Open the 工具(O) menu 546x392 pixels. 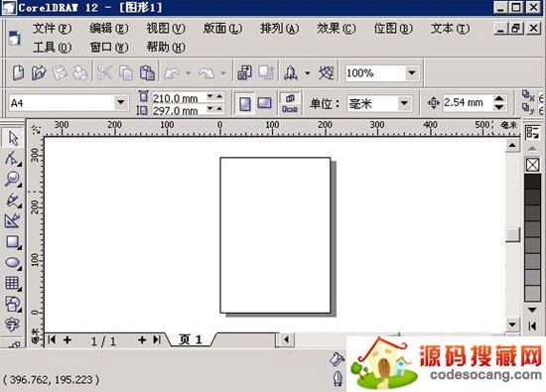pyautogui.click(x=52, y=47)
